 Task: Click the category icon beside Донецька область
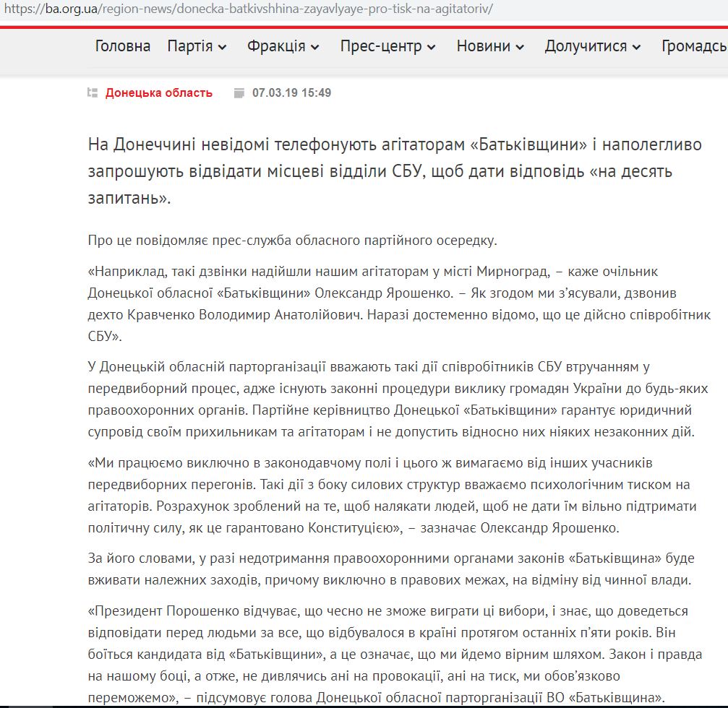93,92
